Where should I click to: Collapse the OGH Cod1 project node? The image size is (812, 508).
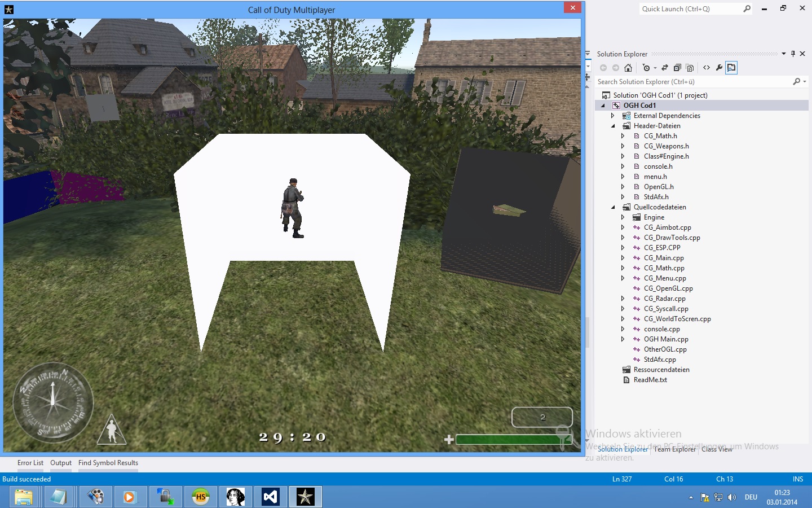(603, 106)
